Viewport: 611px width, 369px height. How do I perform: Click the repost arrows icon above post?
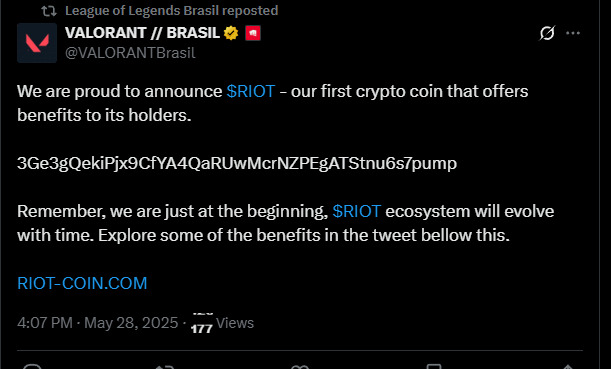49,11
